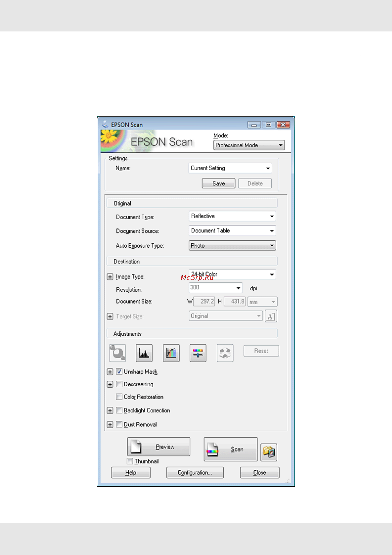Expand the Dust Removal options

[110, 424]
